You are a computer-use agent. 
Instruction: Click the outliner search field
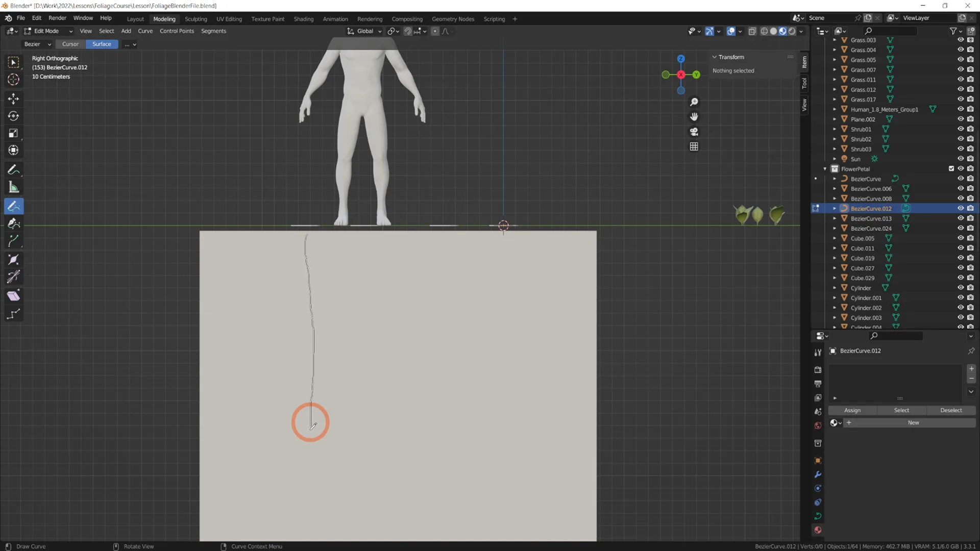[891, 31]
